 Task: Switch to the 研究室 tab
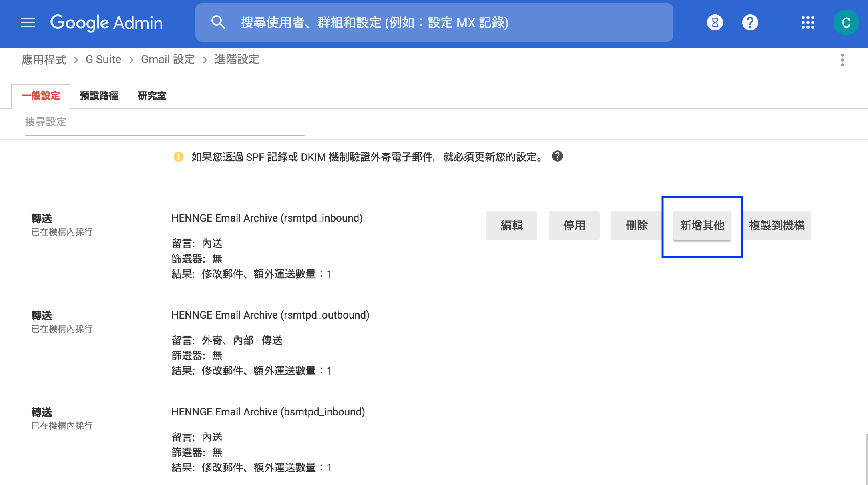(x=152, y=96)
